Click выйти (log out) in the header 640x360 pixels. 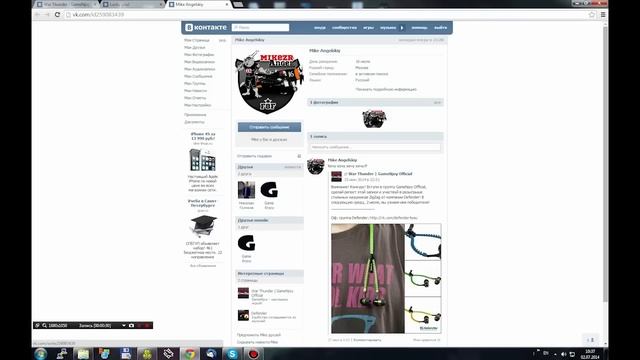[440, 28]
